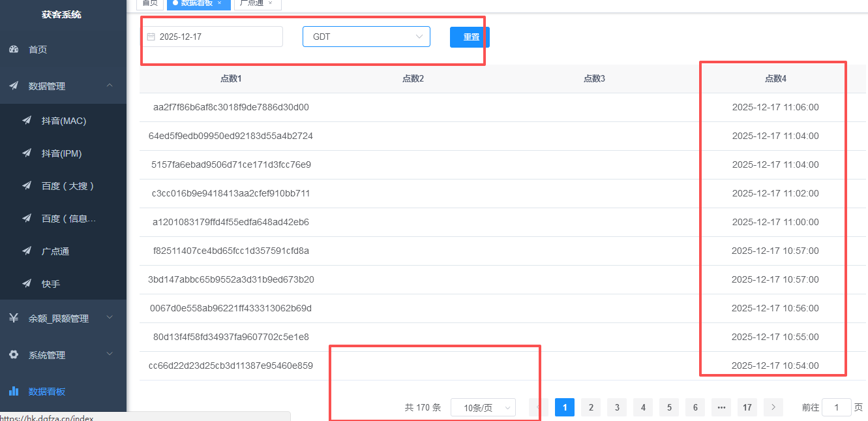Viewport: 868px width, 421px height.
Task: Go to page 3 of results
Action: click(617, 408)
